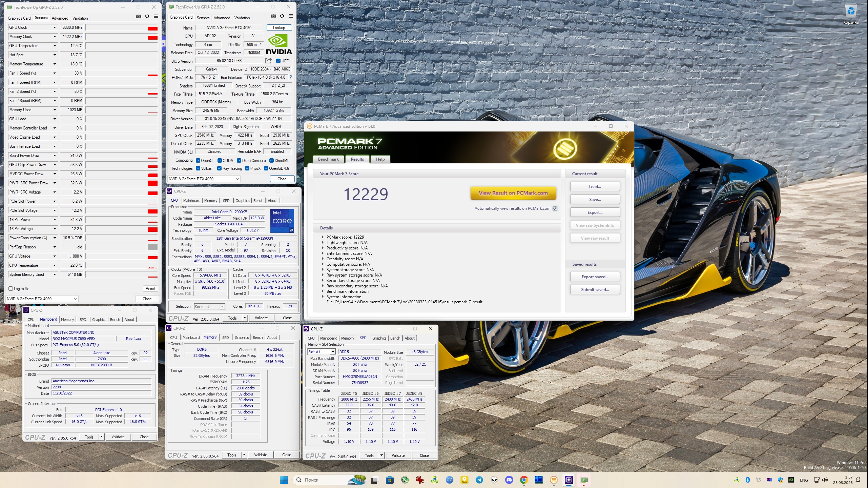The height and width of the screenshot is (488, 868).
Task: Open Socket #1 selection dropdown
Action: pyautogui.click(x=209, y=307)
